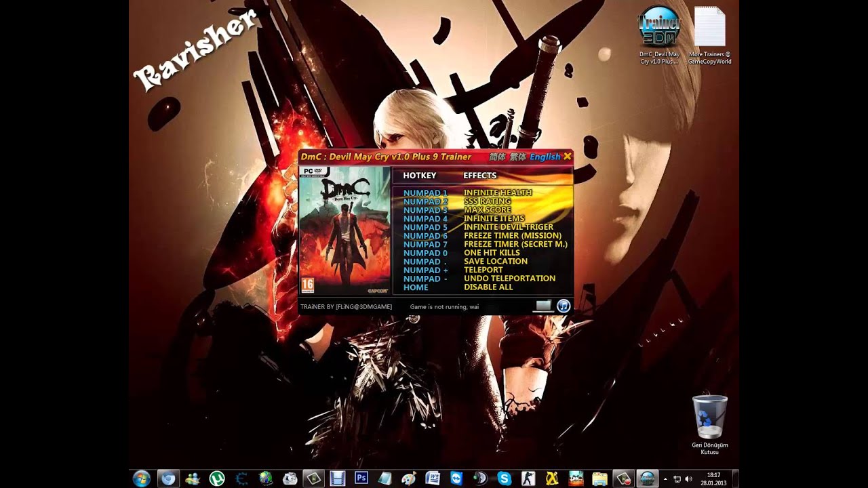
Task: Open the network tray icon
Action: pyautogui.click(x=677, y=479)
